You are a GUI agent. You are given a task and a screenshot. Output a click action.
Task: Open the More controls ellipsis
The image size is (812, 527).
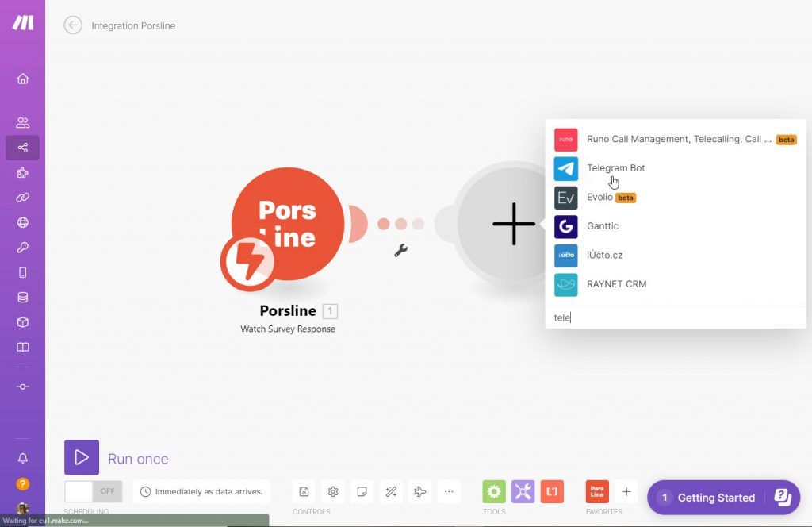click(x=449, y=491)
